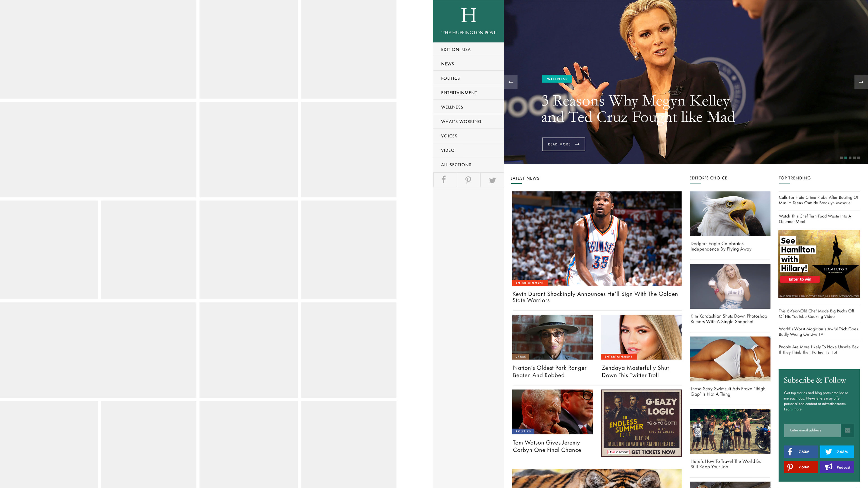Click the Facebook 7.63M followers tile

point(801,452)
